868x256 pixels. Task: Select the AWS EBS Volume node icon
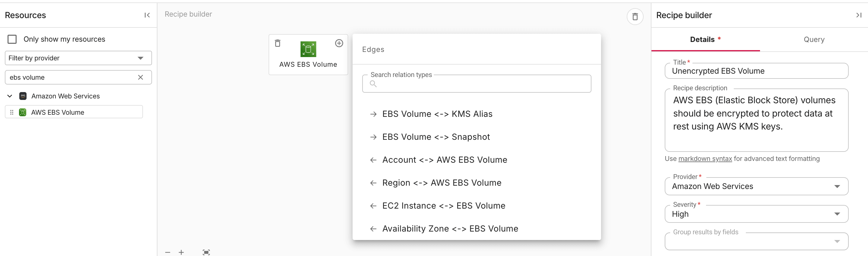pos(308,49)
